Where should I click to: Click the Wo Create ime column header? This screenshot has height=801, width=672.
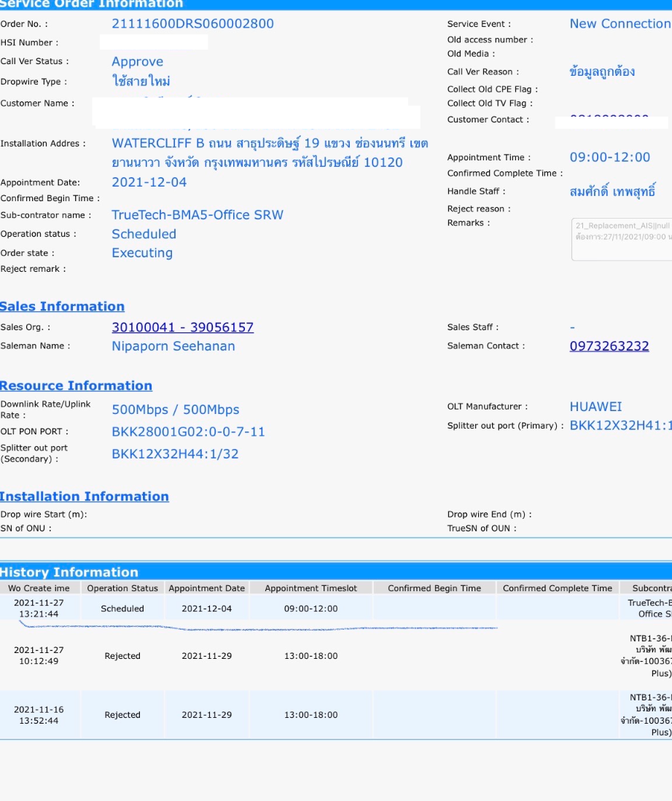tap(39, 588)
